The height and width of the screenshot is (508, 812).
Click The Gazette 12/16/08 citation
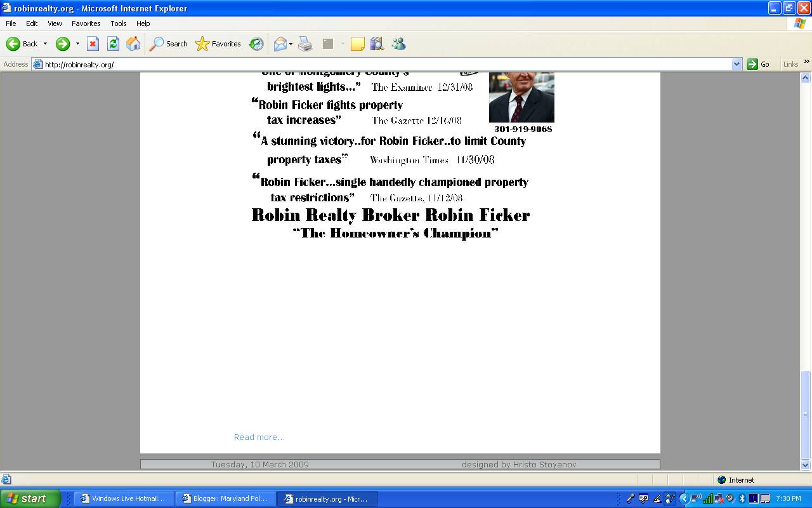point(417,120)
